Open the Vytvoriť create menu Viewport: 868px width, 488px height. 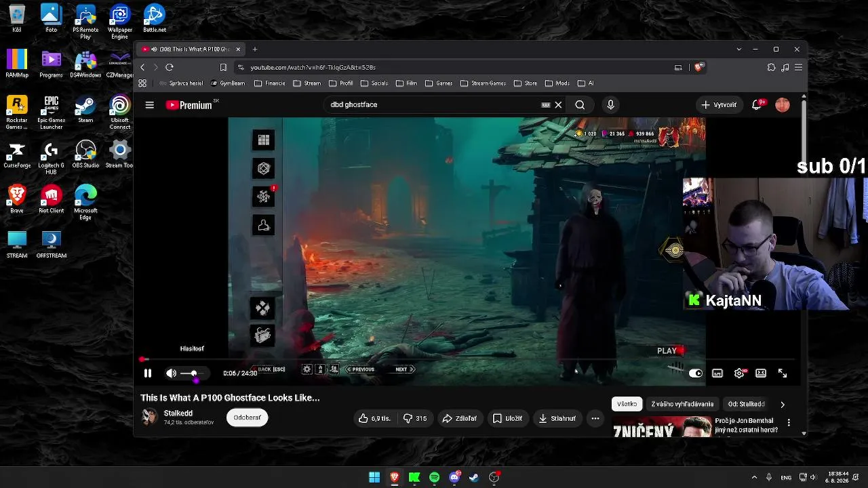[x=719, y=105]
